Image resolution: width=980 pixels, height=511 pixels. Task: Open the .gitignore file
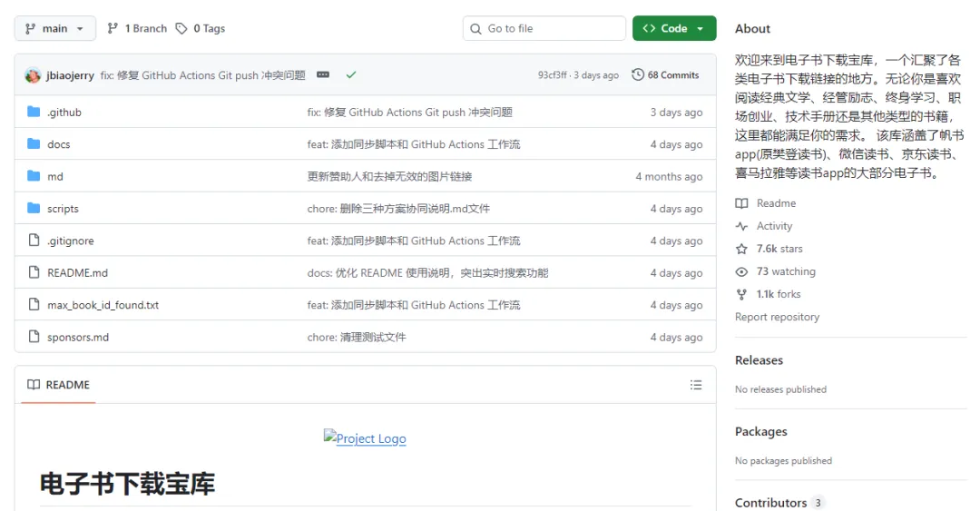pyautogui.click(x=71, y=241)
